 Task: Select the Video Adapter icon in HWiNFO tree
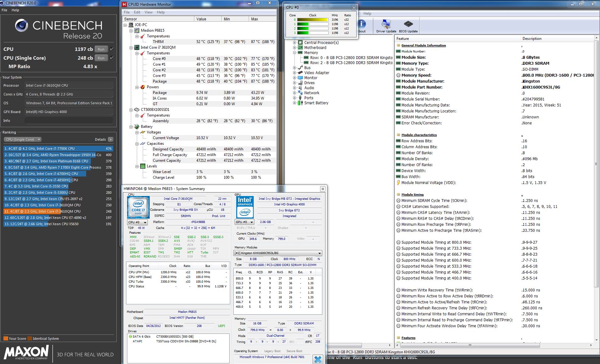tap(300, 73)
